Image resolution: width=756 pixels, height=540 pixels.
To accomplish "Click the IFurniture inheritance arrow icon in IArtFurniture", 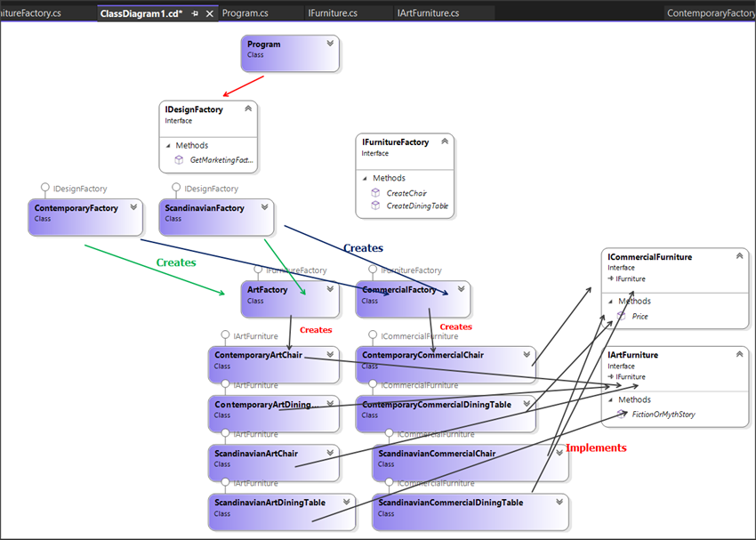I will 611,376.
